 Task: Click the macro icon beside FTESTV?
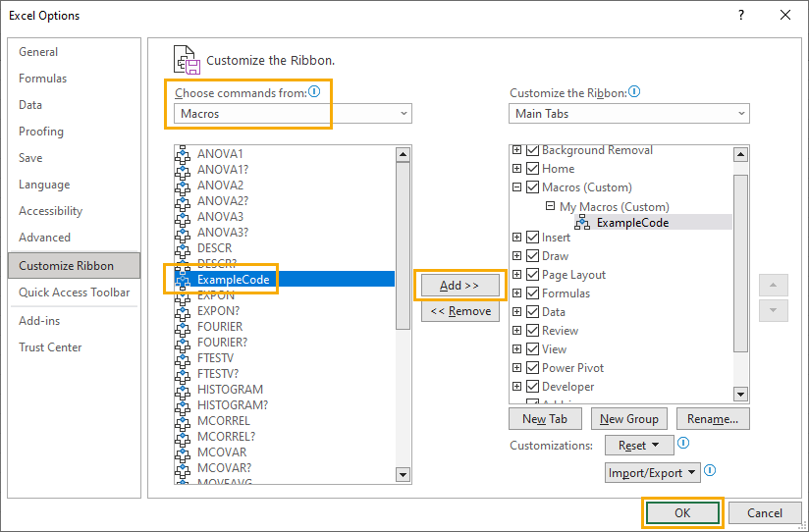pos(183,374)
